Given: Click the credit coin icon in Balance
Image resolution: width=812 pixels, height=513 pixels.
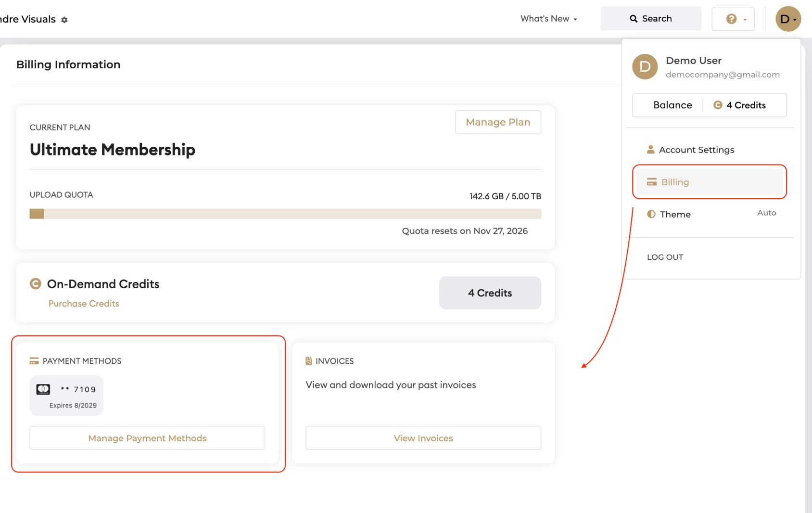Looking at the screenshot, I should [x=718, y=105].
